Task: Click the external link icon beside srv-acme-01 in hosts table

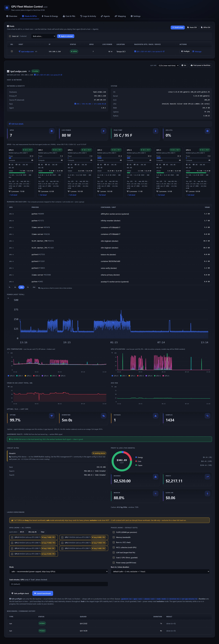Action: coord(164,51)
